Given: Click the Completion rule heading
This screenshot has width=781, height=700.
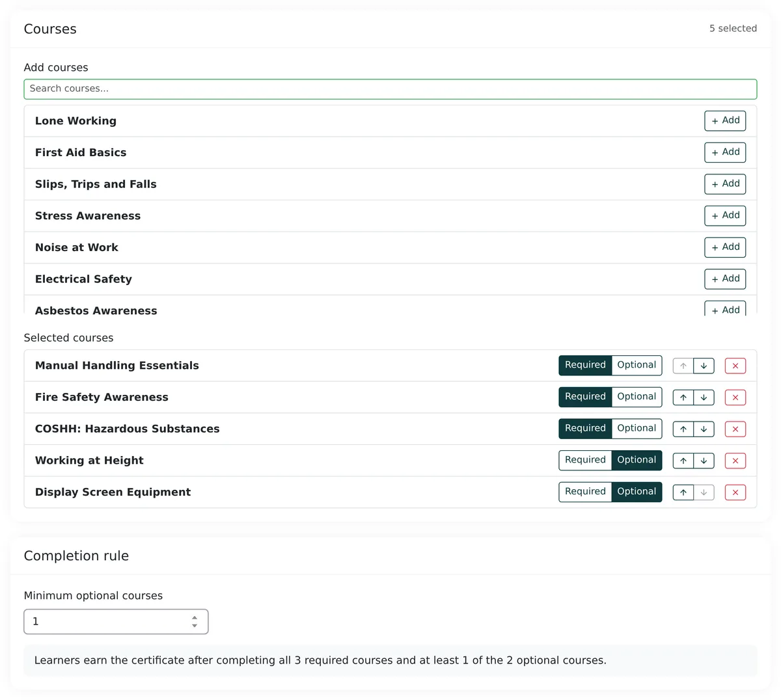Looking at the screenshot, I should (76, 556).
